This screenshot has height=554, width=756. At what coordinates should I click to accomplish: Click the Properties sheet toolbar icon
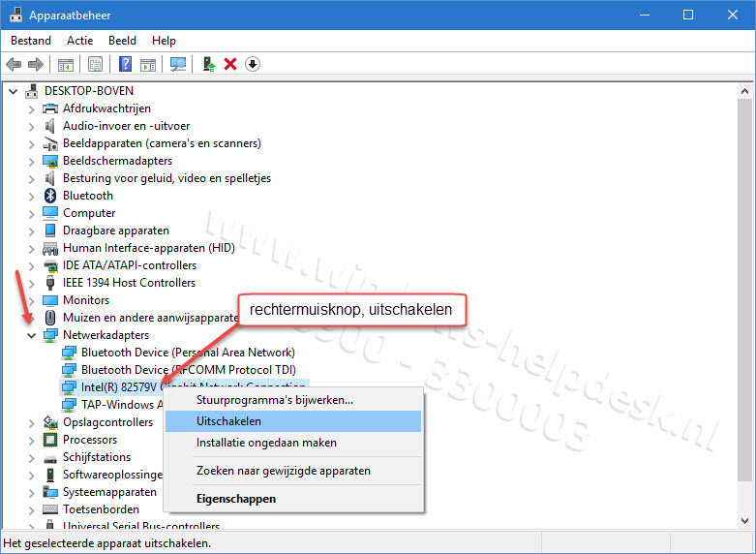pos(95,64)
